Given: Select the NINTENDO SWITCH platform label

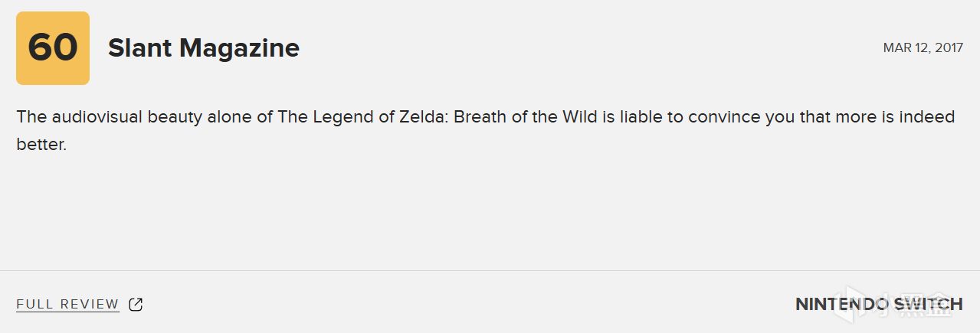Looking at the screenshot, I should (879, 305).
